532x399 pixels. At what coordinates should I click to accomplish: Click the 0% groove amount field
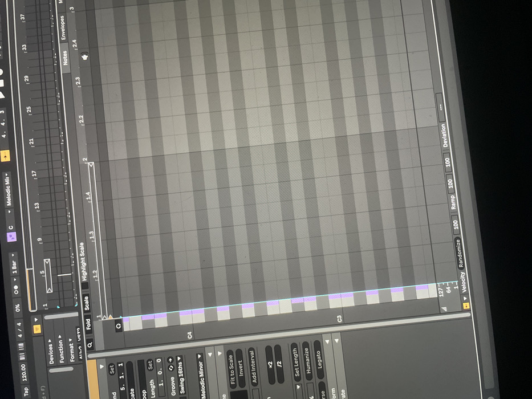17,308
